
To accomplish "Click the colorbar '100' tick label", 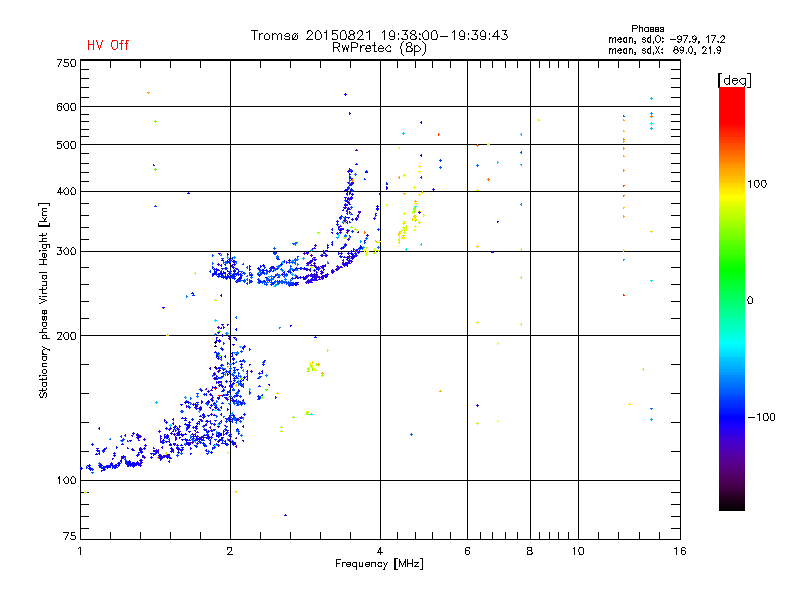I will 757,184.
